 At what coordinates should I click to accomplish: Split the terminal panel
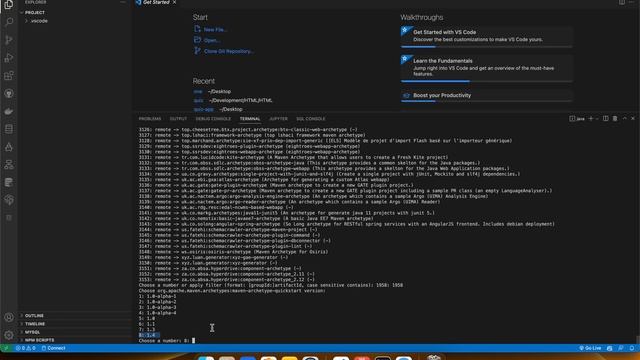coord(606,118)
